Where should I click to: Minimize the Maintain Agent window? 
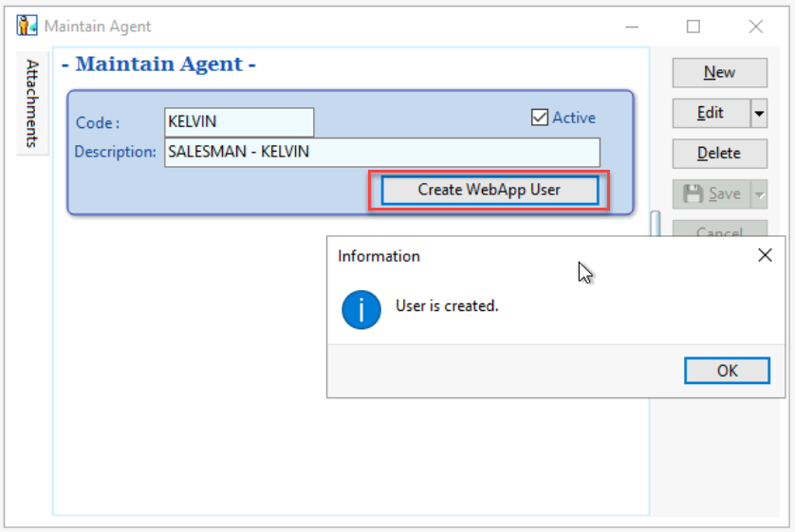pyautogui.click(x=631, y=27)
